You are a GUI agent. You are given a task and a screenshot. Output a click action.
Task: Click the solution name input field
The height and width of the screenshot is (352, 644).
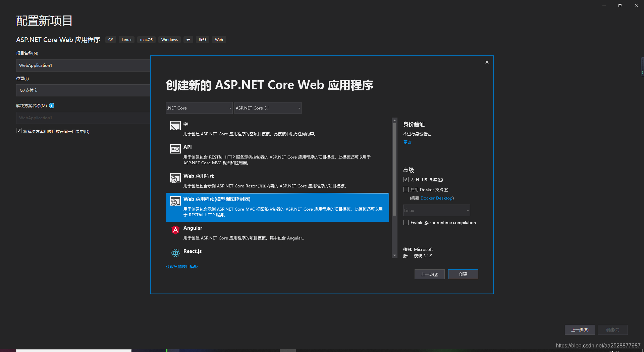pos(83,118)
